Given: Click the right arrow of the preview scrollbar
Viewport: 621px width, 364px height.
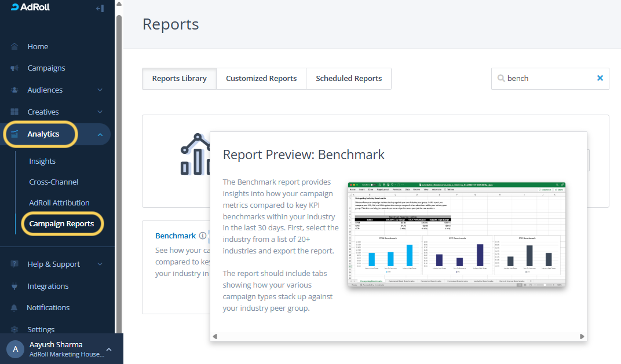Looking at the screenshot, I should (583, 336).
